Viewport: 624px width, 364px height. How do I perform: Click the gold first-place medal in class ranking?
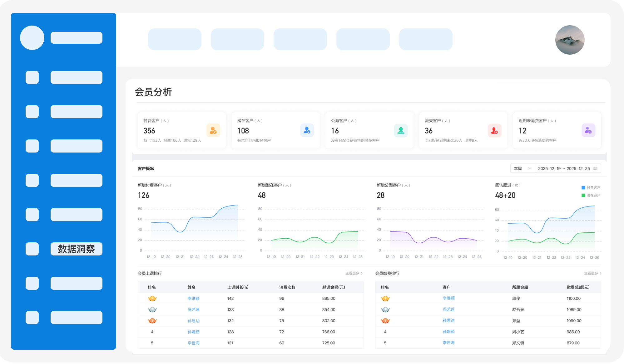tap(152, 298)
